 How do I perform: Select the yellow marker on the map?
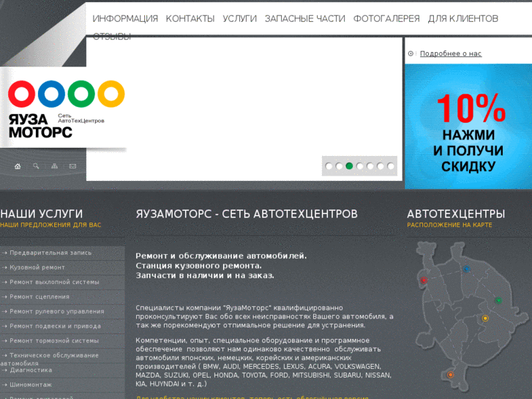[x=485, y=318]
